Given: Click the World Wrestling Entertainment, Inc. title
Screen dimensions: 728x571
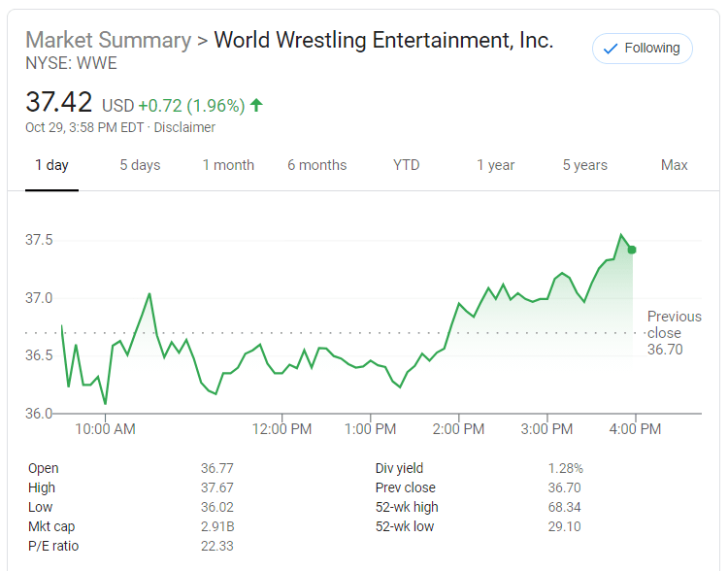Looking at the screenshot, I should pyautogui.click(x=383, y=41).
